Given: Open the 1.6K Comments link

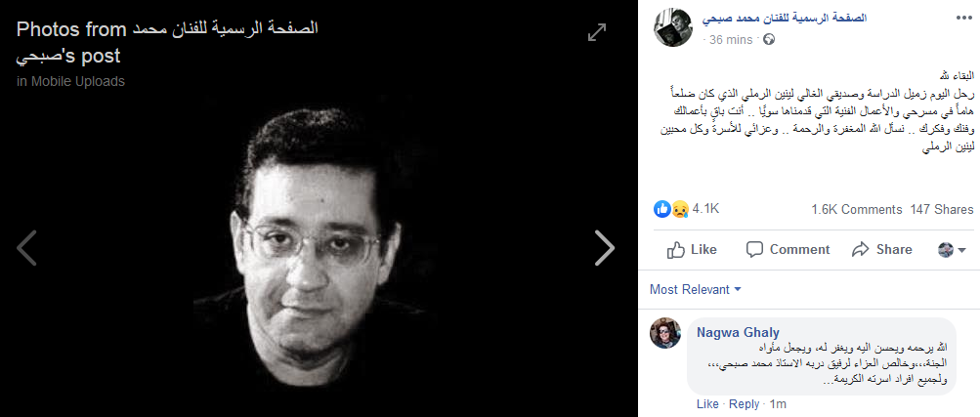Looking at the screenshot, I should click(x=857, y=210).
